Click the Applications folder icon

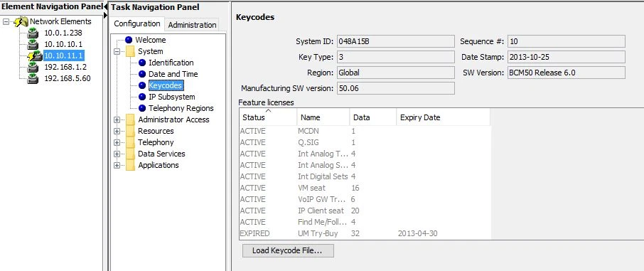point(130,165)
